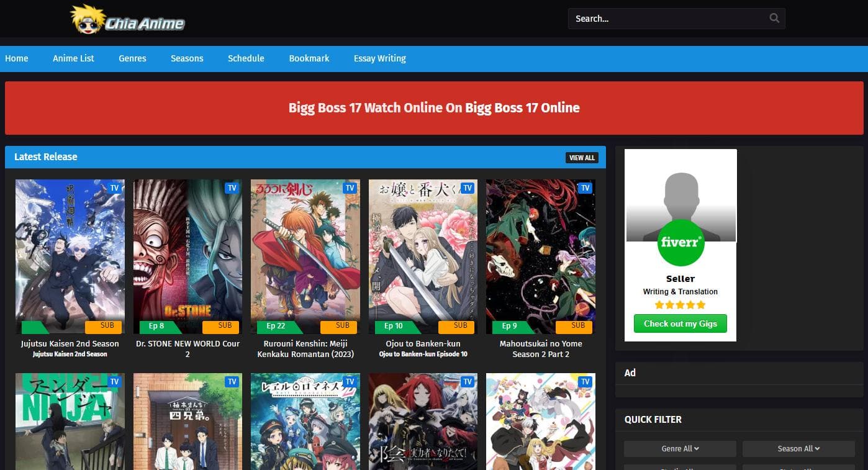
Task: Open the green NINJA poster thumbnail
Action: (x=70, y=422)
